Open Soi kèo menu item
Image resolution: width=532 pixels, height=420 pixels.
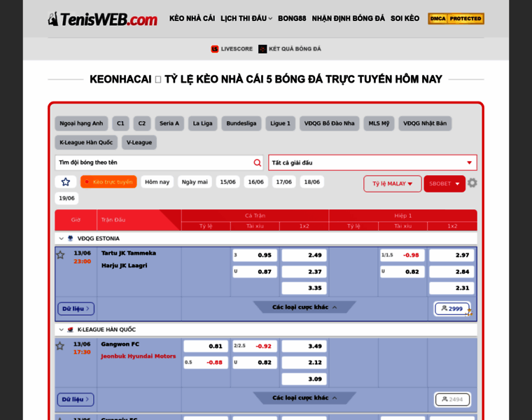coord(405,18)
